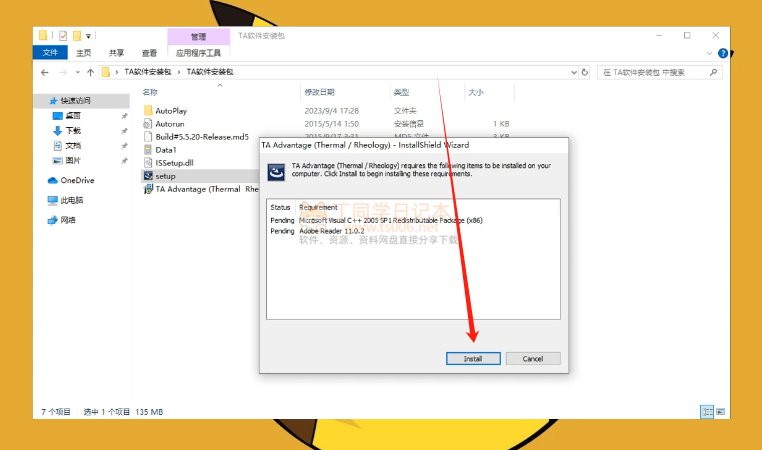
Task: Click the AutoPlay folder icon
Action: tap(148, 110)
